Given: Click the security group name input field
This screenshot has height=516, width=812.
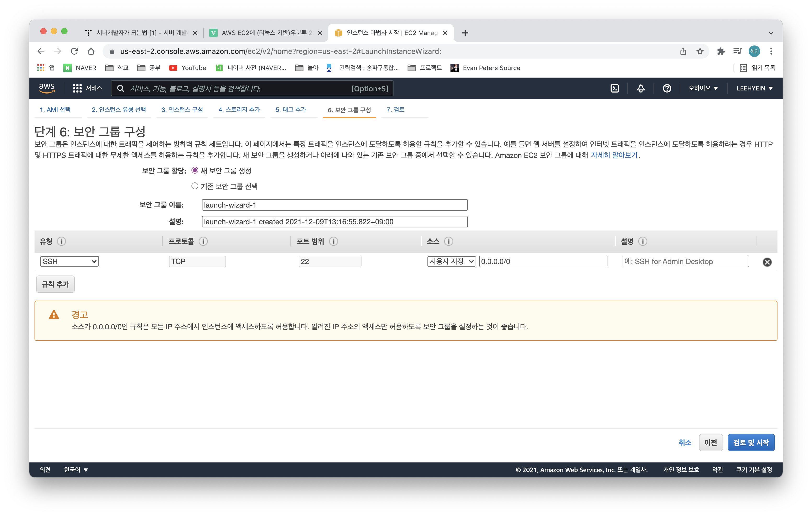Looking at the screenshot, I should tap(334, 205).
